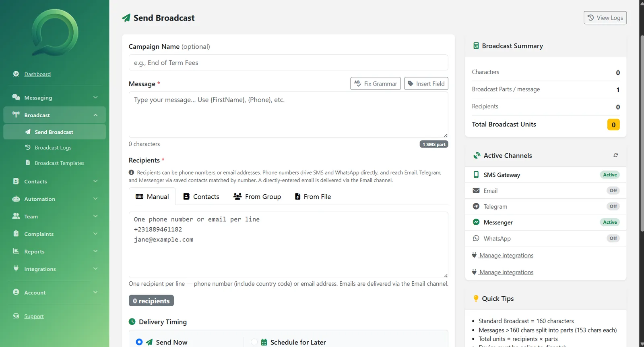644x347 pixels.
Task: Refresh the Active Channels list
Action: tap(615, 155)
